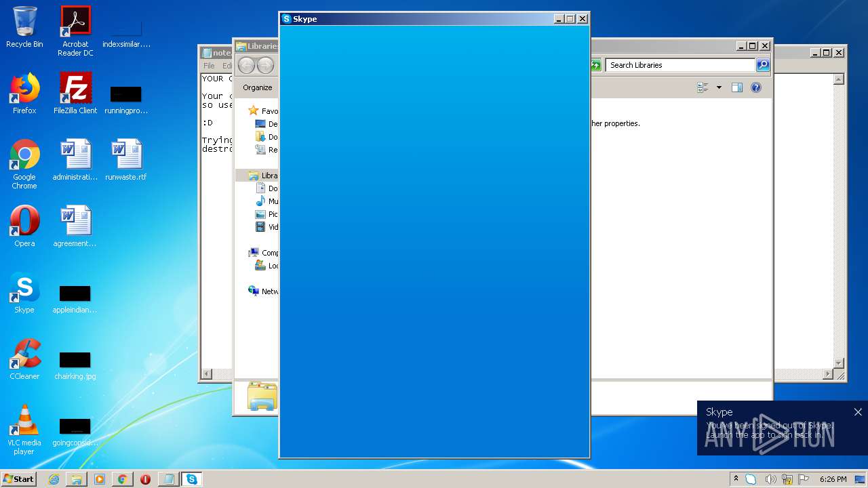This screenshot has height=488, width=868.
Task: Click the Skype tray icon
Action: pyautogui.click(x=751, y=479)
